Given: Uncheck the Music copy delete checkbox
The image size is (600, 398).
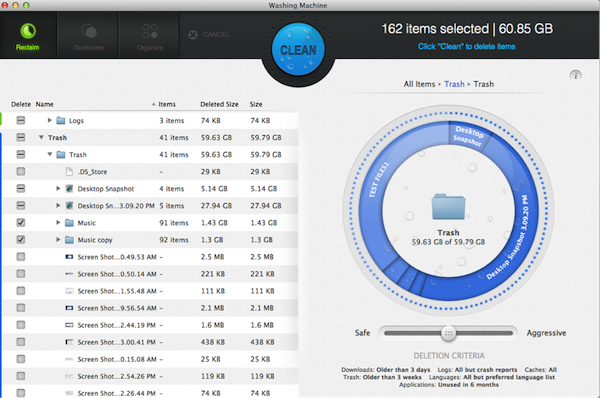Looking at the screenshot, I should 21,240.
